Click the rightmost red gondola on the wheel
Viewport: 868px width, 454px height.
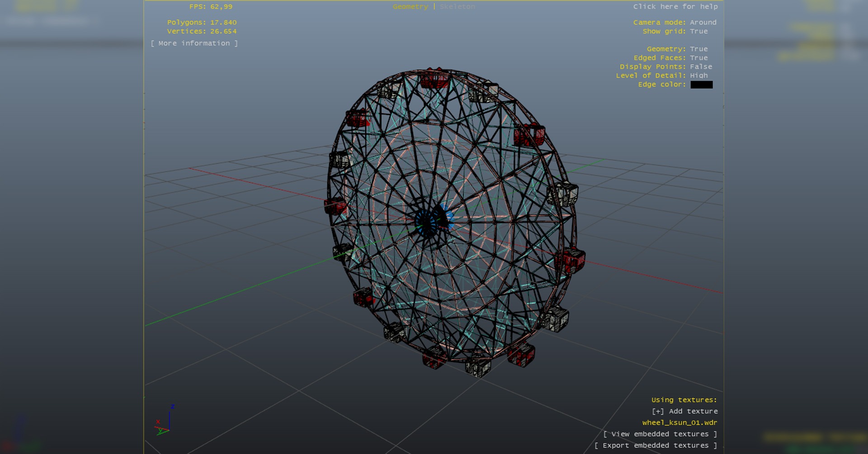571,260
